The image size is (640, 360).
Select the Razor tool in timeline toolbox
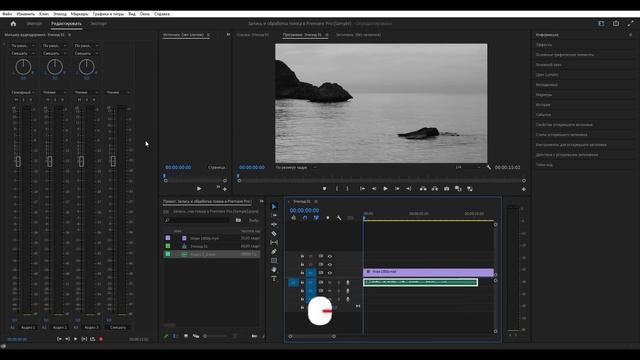coord(274,233)
